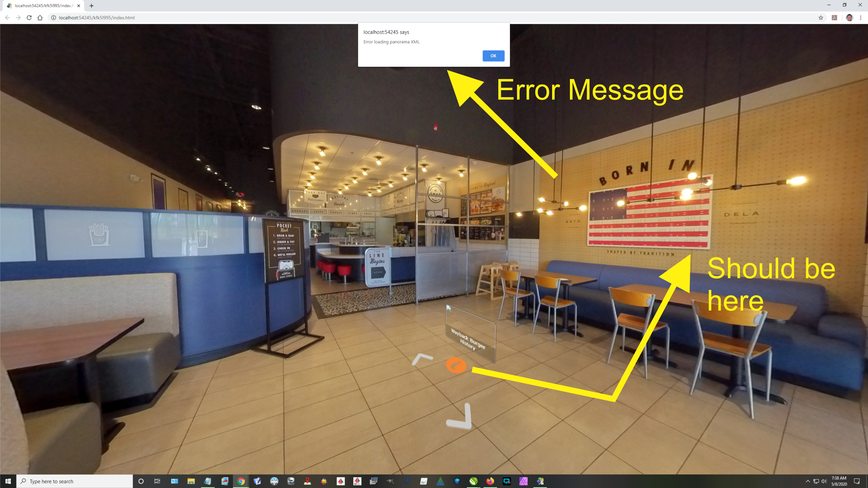Click the Chrome back navigation button
868x488 pixels.
pyautogui.click(x=7, y=17)
